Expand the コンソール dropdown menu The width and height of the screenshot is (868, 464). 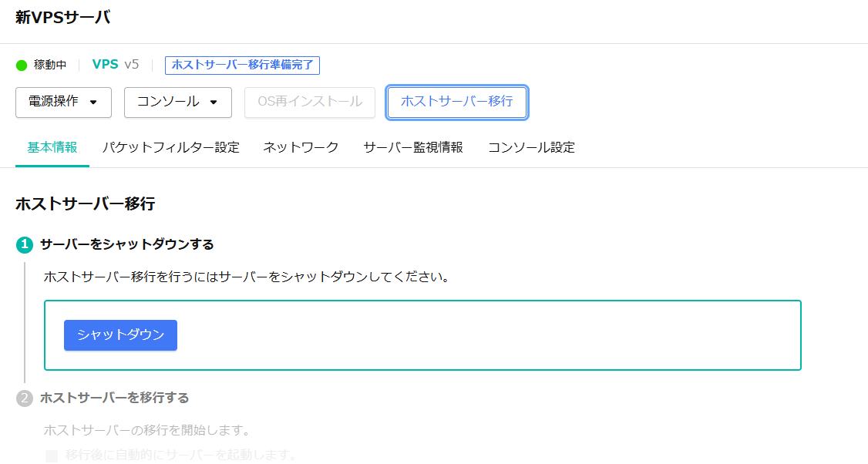tap(177, 103)
